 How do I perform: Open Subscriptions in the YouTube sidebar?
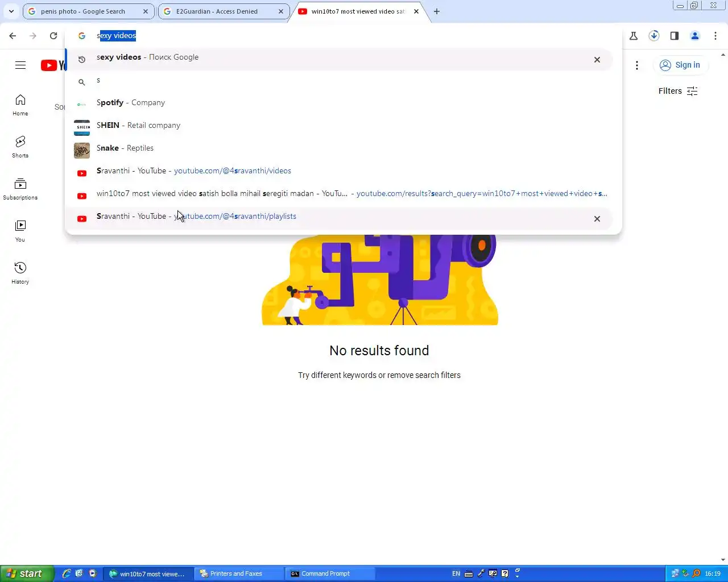coord(20,189)
